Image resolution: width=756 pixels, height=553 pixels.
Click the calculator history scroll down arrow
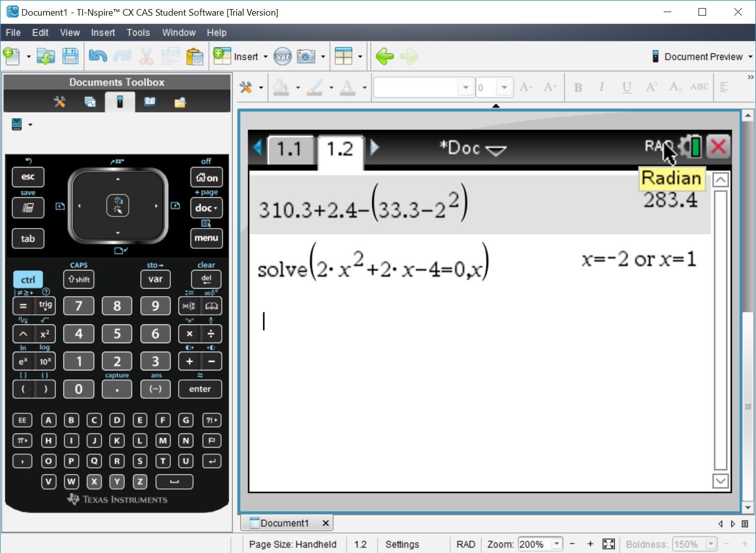[720, 481]
